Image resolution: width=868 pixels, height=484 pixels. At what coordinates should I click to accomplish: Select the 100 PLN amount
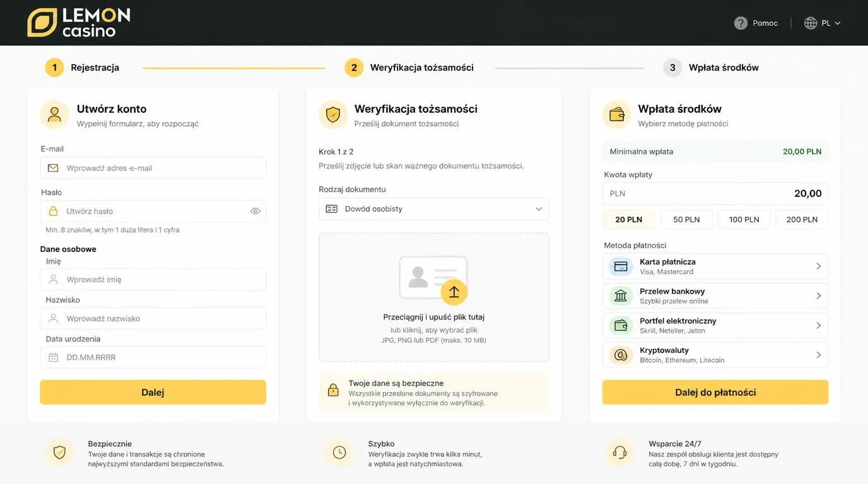pos(744,219)
